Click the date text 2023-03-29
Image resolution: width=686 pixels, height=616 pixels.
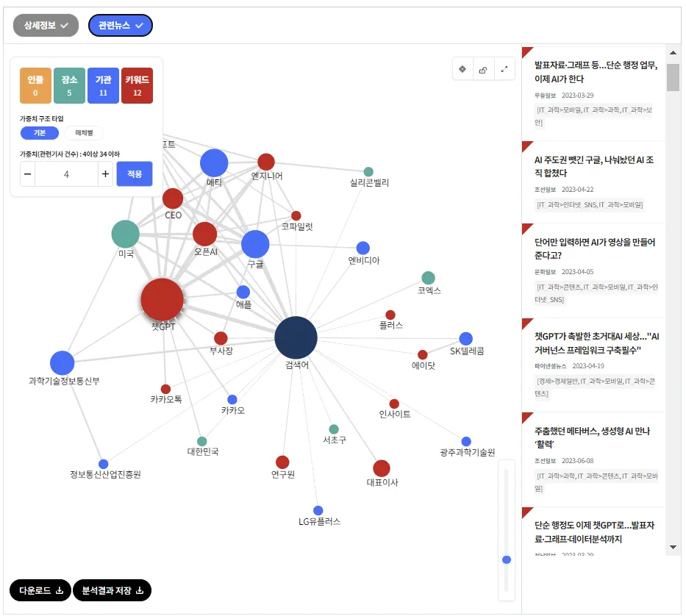pos(577,96)
